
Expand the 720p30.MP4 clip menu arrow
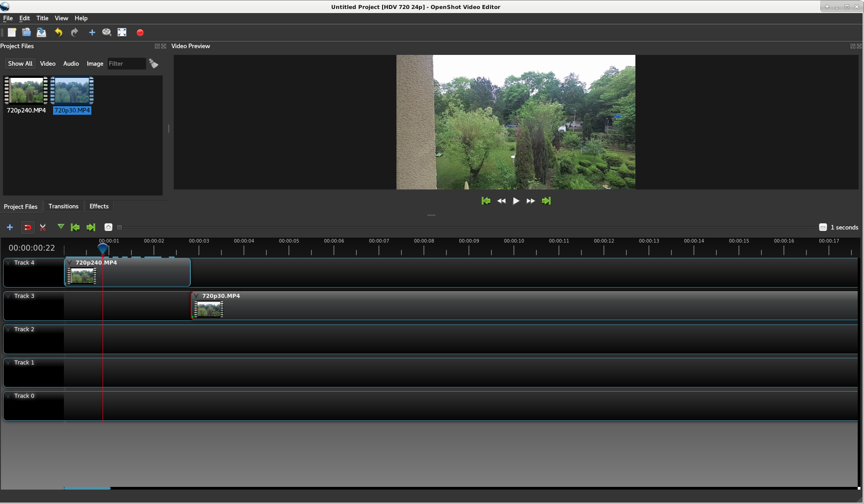(195, 296)
